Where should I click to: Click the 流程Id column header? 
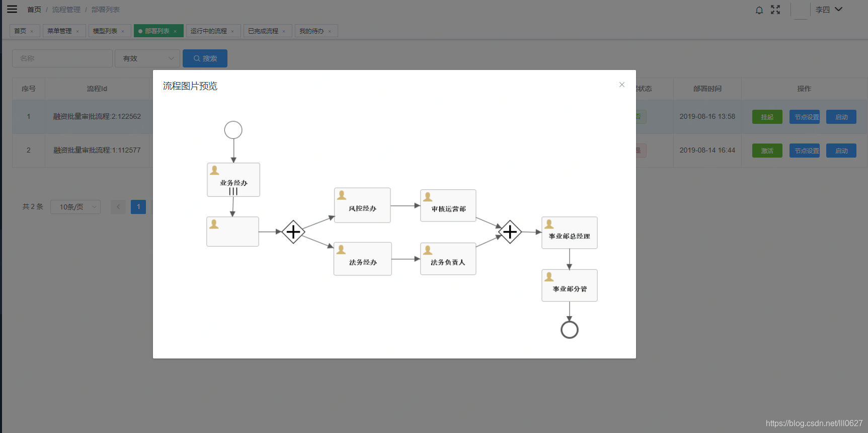(x=97, y=89)
